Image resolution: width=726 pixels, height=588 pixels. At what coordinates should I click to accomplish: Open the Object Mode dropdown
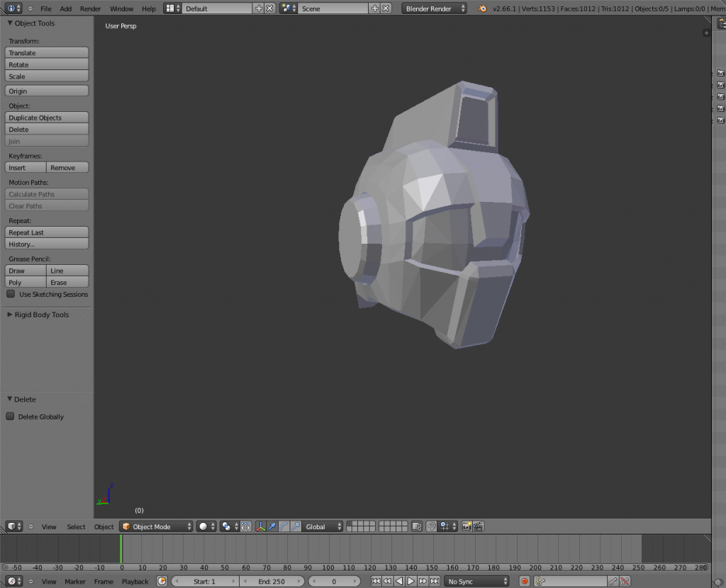click(157, 526)
